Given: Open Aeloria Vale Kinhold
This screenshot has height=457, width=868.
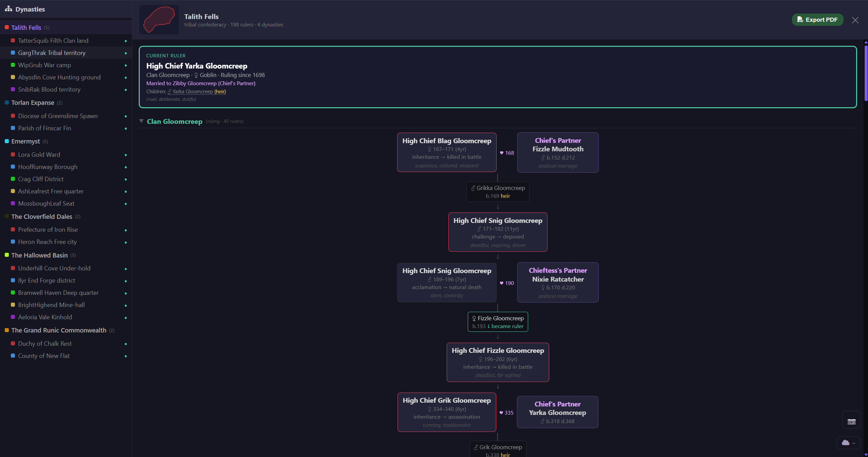Looking at the screenshot, I should [66, 317].
